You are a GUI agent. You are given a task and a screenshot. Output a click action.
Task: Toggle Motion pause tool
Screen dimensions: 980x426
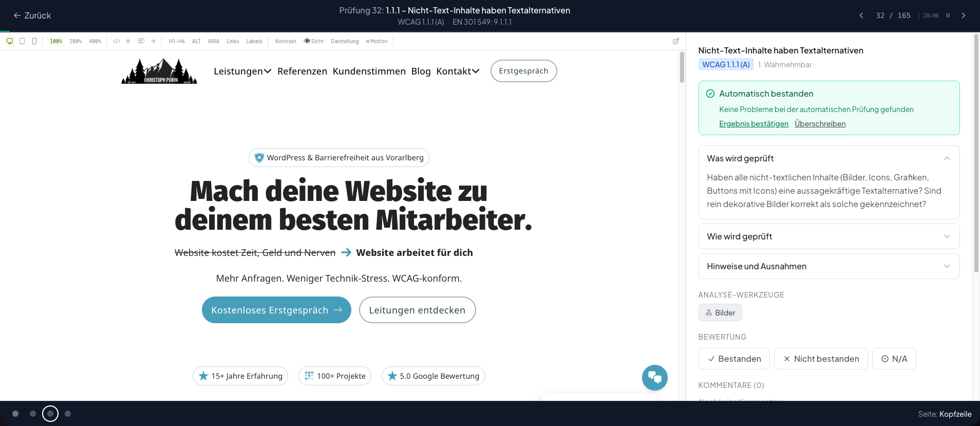(377, 41)
